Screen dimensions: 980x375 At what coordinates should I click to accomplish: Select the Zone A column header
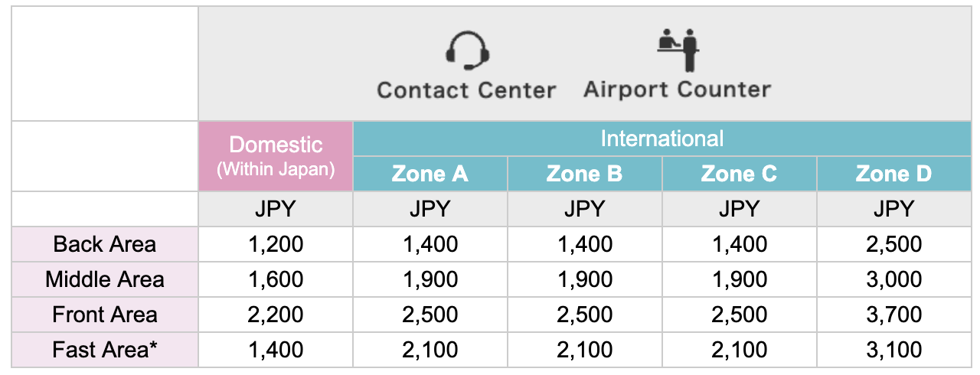(x=430, y=174)
